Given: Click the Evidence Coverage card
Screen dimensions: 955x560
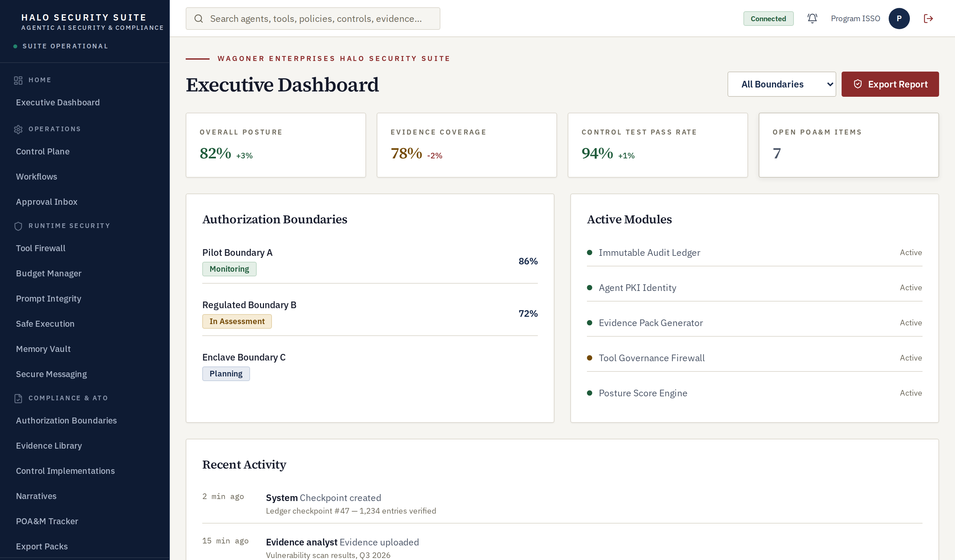Looking at the screenshot, I should pyautogui.click(x=467, y=145).
